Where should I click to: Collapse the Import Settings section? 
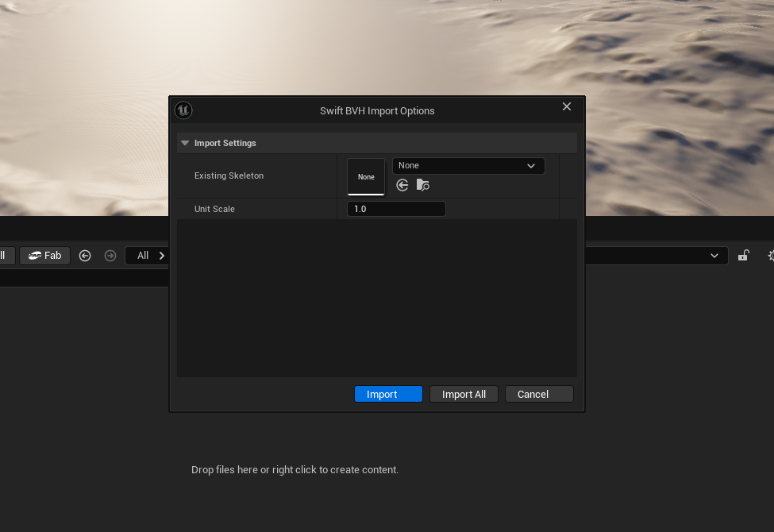(185, 143)
